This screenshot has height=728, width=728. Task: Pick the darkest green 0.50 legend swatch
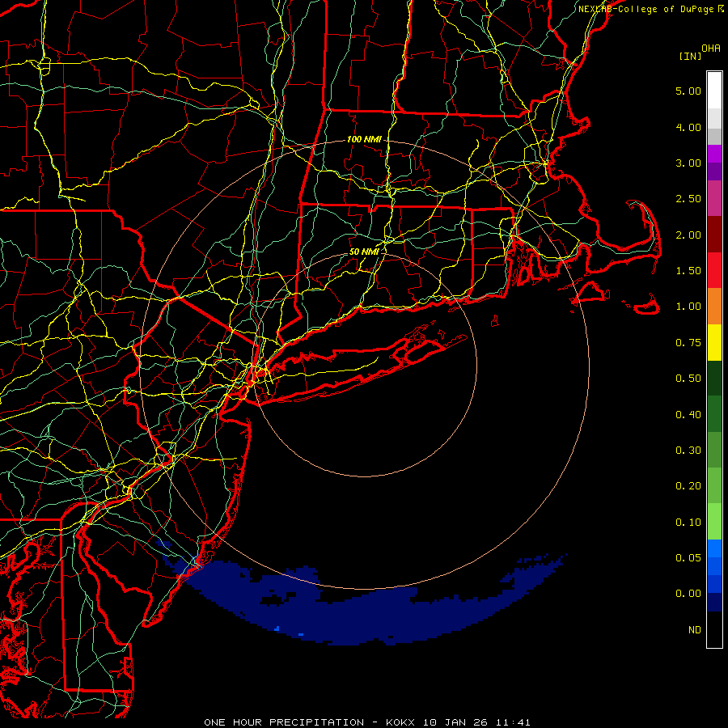point(714,378)
